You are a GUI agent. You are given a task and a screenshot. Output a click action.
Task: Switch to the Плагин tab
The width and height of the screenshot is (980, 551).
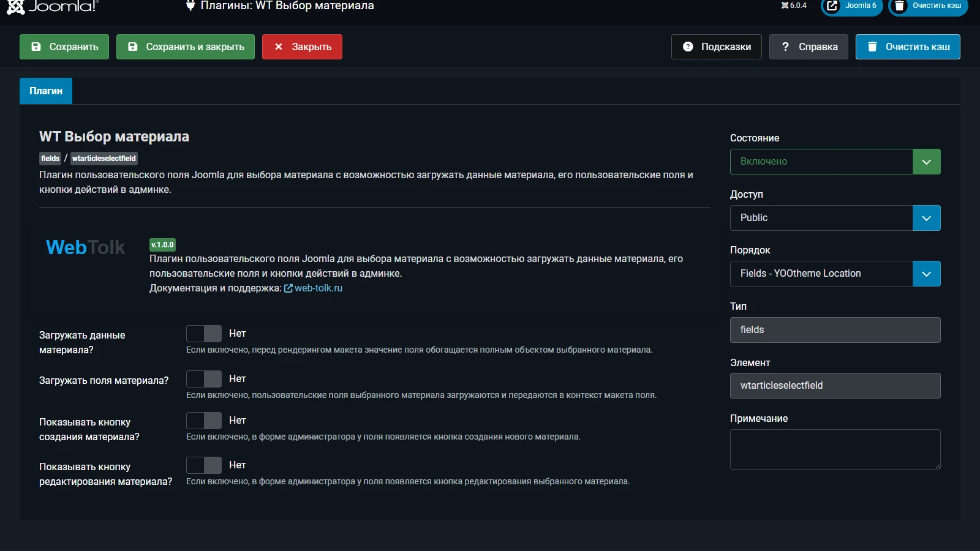(x=46, y=91)
